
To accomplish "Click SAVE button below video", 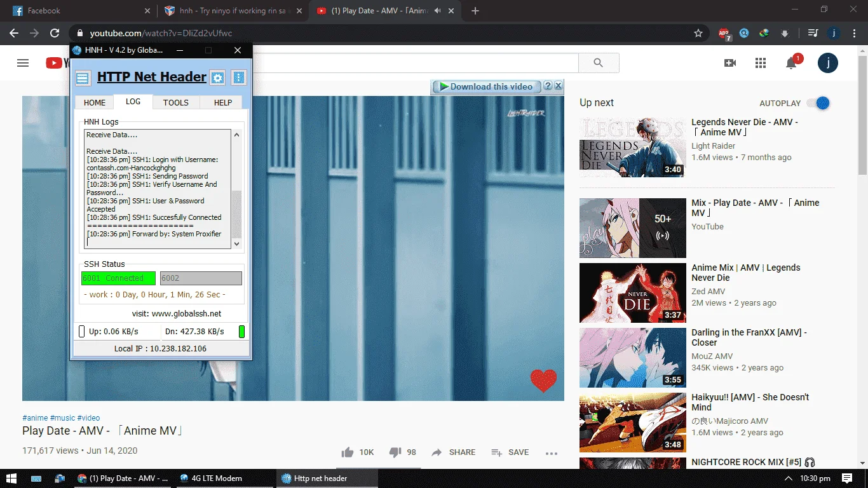I will coord(510,452).
